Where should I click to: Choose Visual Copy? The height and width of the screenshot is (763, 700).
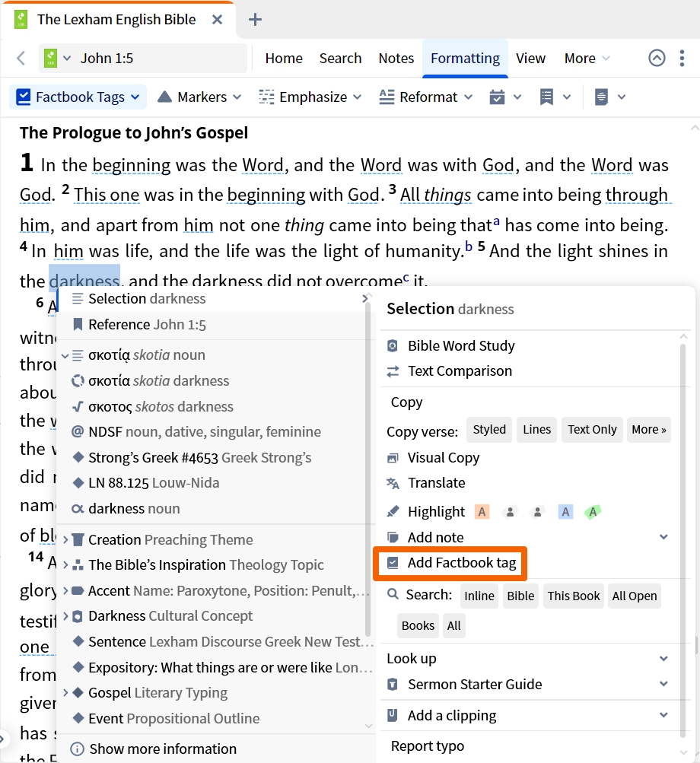(x=443, y=457)
